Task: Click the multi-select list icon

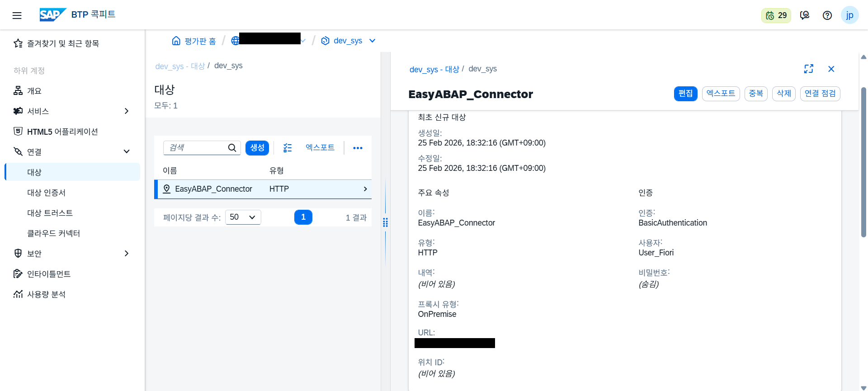Action: 288,148
